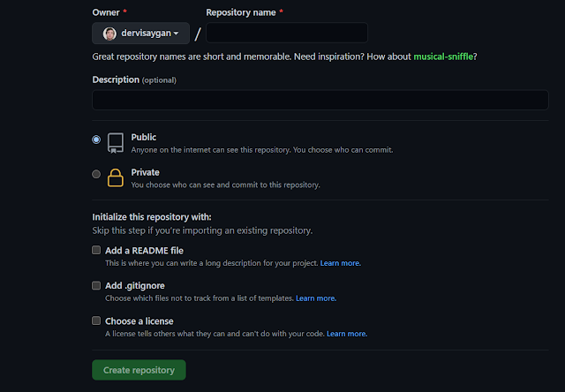Open Learn more link for license
565x392 pixels.
click(347, 334)
